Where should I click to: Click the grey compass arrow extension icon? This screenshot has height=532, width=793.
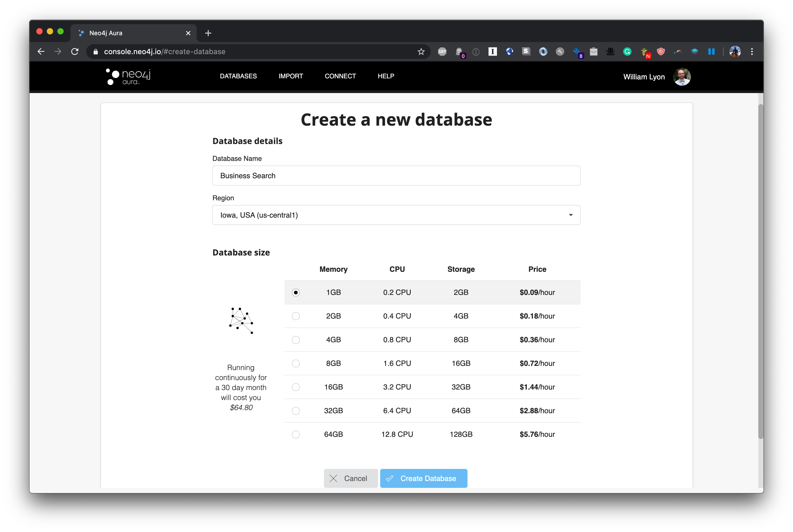[x=560, y=52]
